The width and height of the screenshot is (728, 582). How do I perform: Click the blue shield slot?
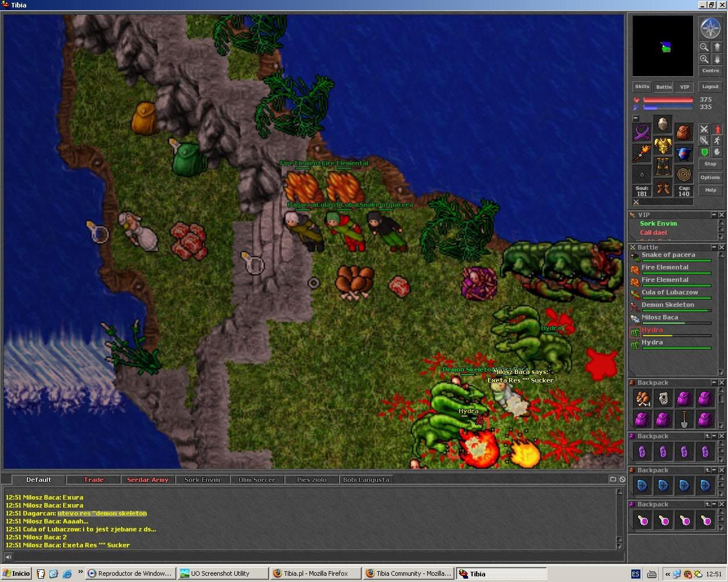click(x=684, y=153)
